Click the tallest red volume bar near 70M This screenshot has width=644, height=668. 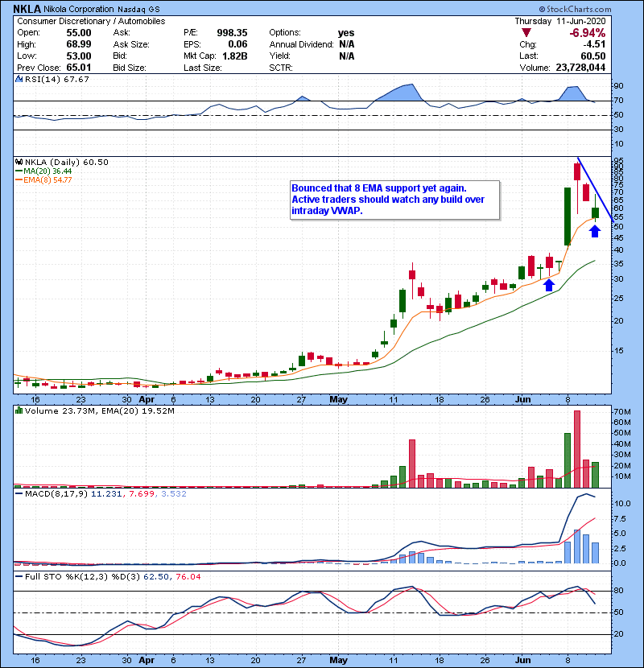pyautogui.click(x=577, y=449)
